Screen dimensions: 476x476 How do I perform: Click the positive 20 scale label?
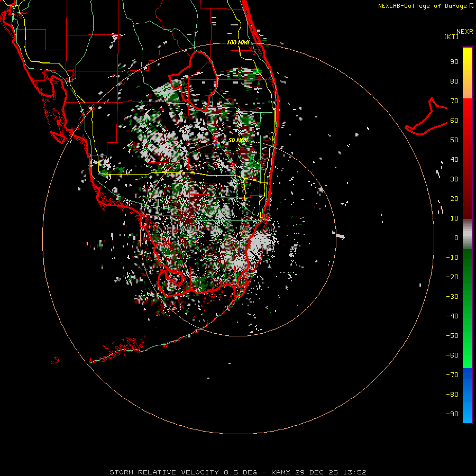coord(454,199)
